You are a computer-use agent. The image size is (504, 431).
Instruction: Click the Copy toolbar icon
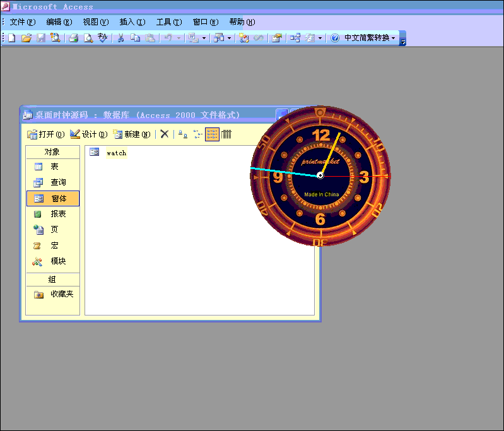coord(135,38)
